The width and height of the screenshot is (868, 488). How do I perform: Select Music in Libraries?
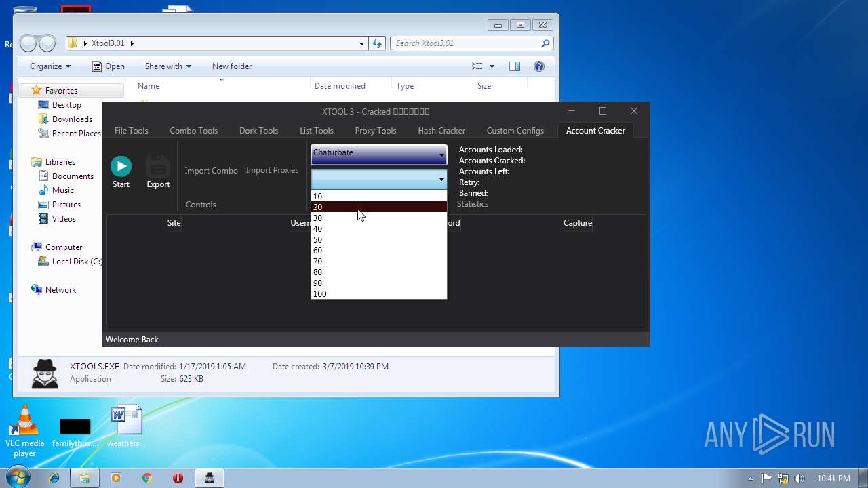pyautogui.click(x=63, y=190)
